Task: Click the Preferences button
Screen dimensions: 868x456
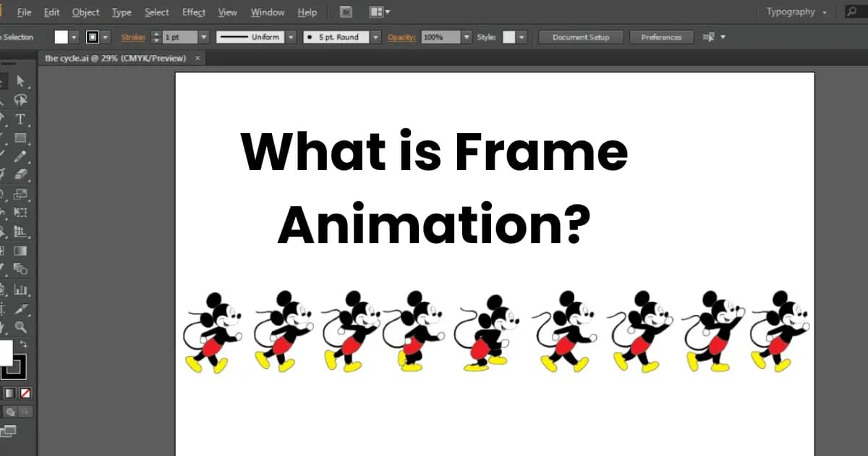Action: [x=661, y=37]
